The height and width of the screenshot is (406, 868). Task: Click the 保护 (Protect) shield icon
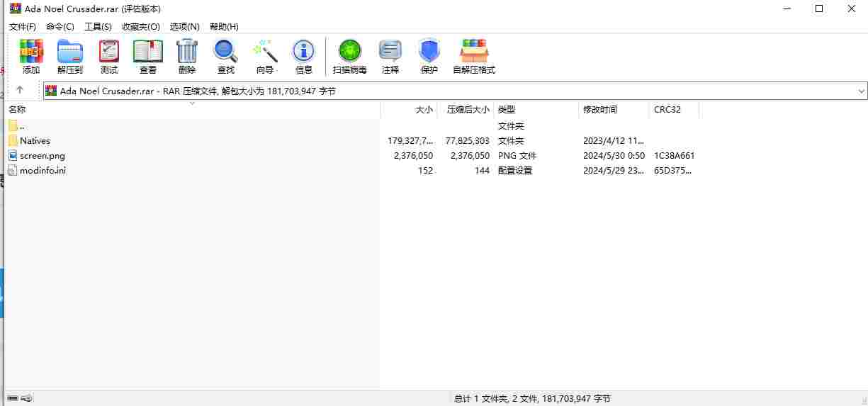(x=429, y=51)
